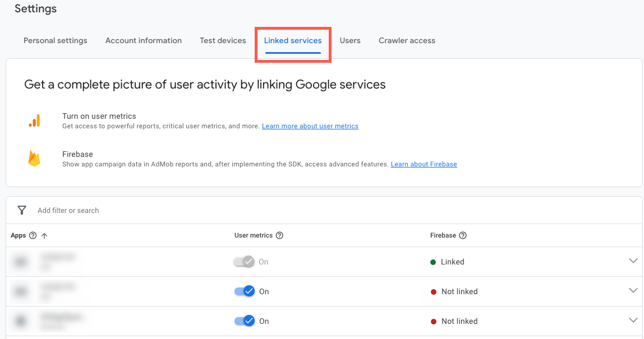Image resolution: width=644 pixels, height=339 pixels.
Task: Toggle user metrics for the first app
Action: pyautogui.click(x=244, y=262)
